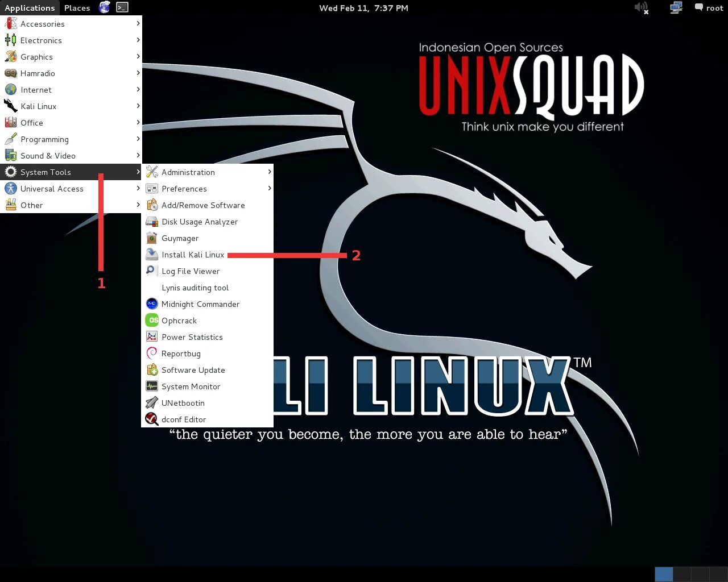Expand the Universal Access submenu arrow
The width and height of the screenshot is (728, 582).
point(138,188)
